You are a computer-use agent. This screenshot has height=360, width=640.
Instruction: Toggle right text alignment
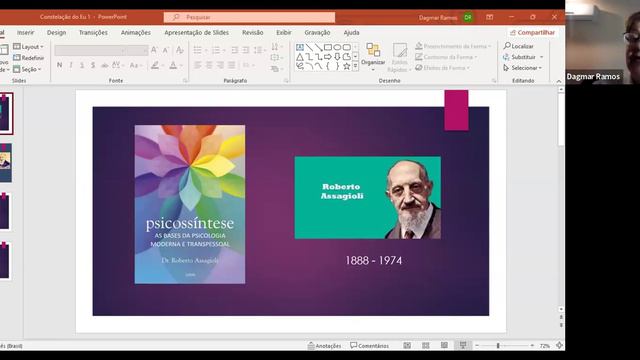point(220,65)
